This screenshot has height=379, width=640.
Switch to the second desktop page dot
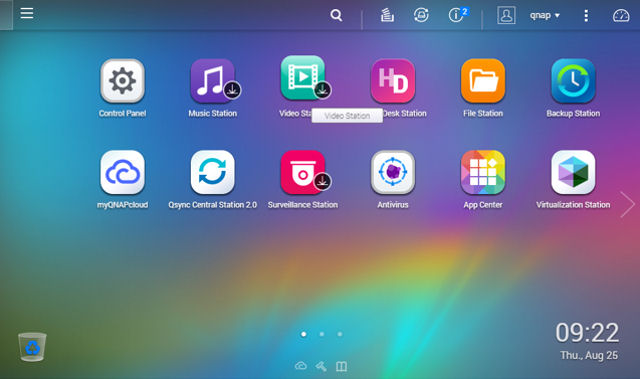[x=322, y=334]
